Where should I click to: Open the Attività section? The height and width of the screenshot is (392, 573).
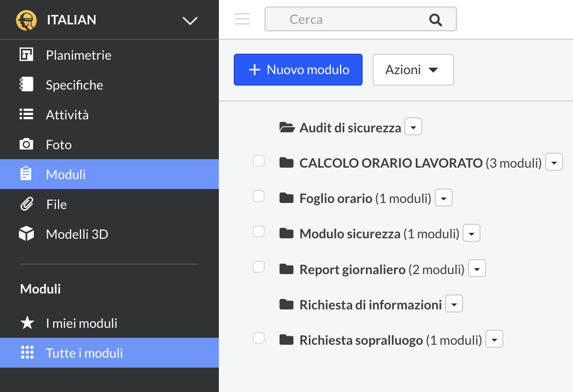coord(109,115)
